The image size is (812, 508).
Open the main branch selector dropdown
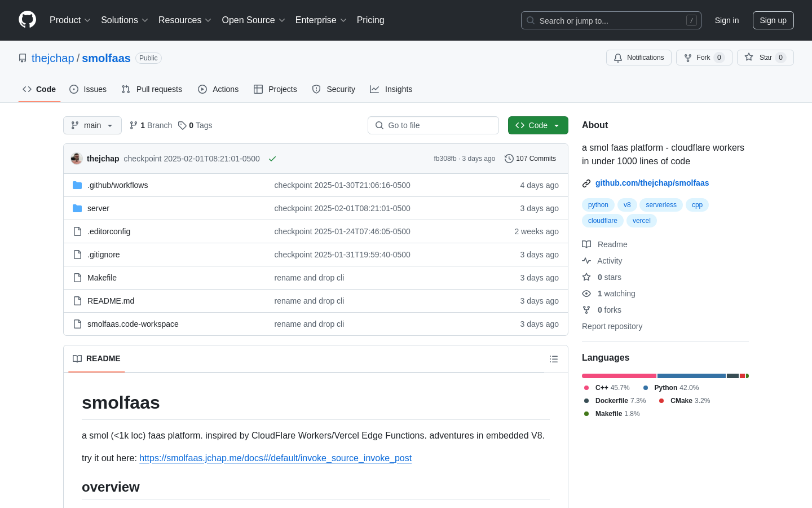pyautogui.click(x=92, y=125)
